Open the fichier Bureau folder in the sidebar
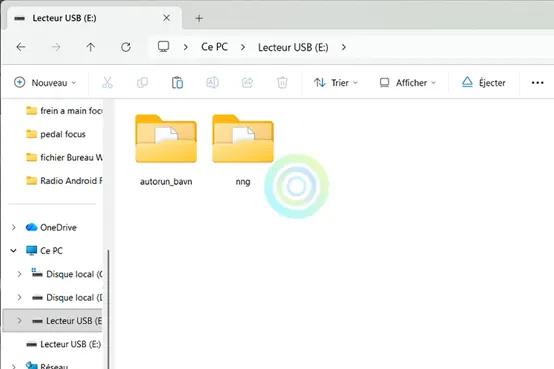 point(64,158)
